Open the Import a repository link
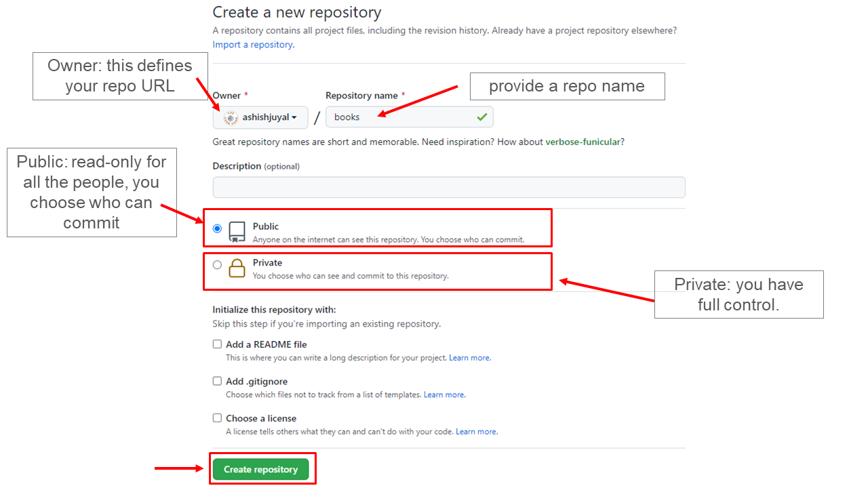 tap(253, 45)
